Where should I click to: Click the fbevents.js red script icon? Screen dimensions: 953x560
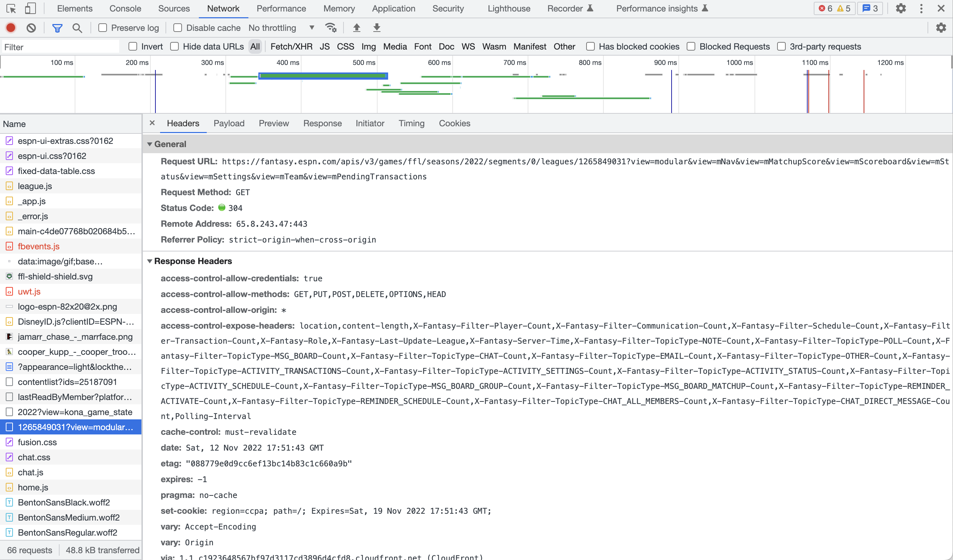pyautogui.click(x=9, y=246)
